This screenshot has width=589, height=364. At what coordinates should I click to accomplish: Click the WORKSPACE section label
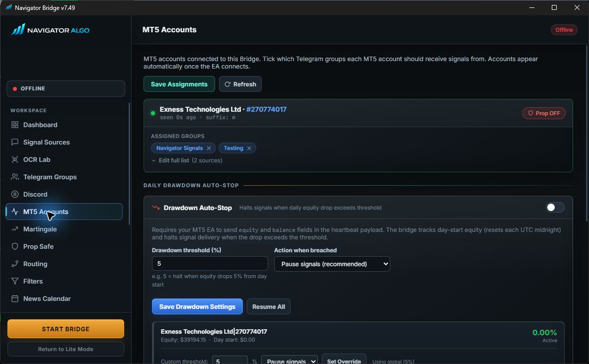pos(28,110)
